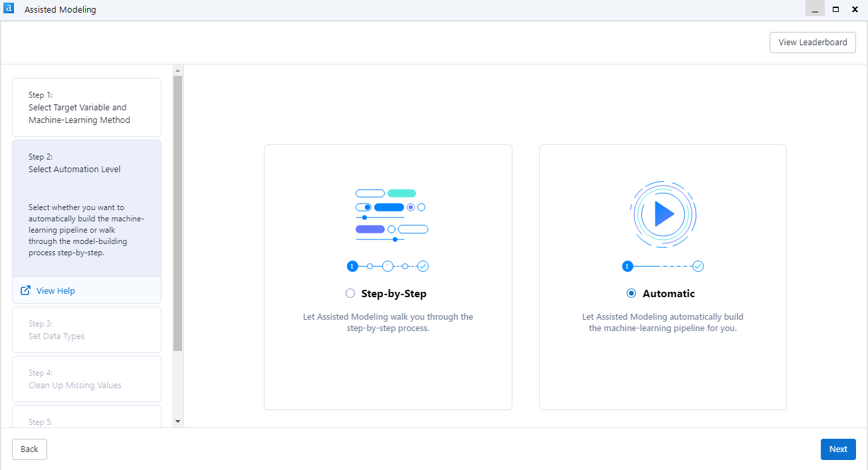The height and width of the screenshot is (470, 868).
Task: Open Step 4 Clean Up Missing Values
Action: pos(86,379)
